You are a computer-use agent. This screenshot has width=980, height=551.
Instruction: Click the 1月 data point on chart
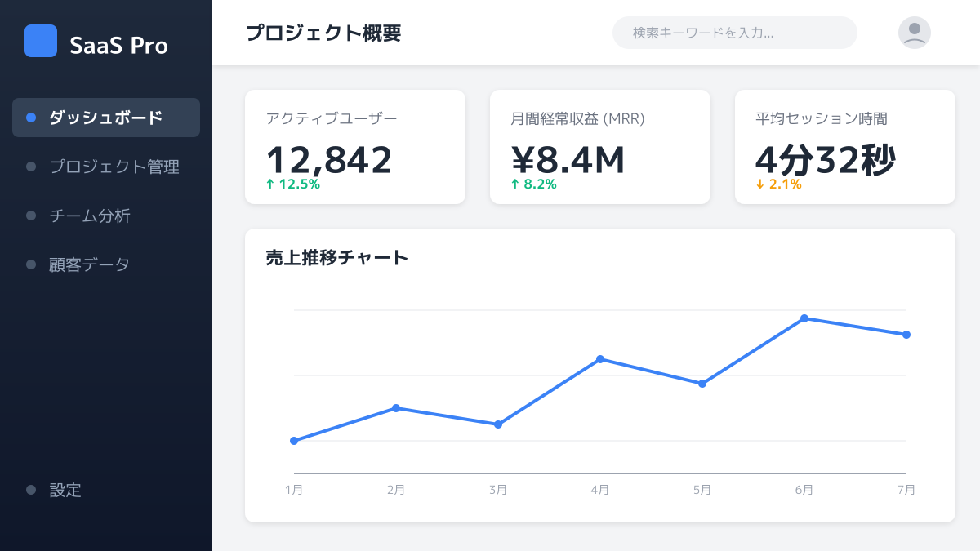pyautogui.click(x=294, y=441)
